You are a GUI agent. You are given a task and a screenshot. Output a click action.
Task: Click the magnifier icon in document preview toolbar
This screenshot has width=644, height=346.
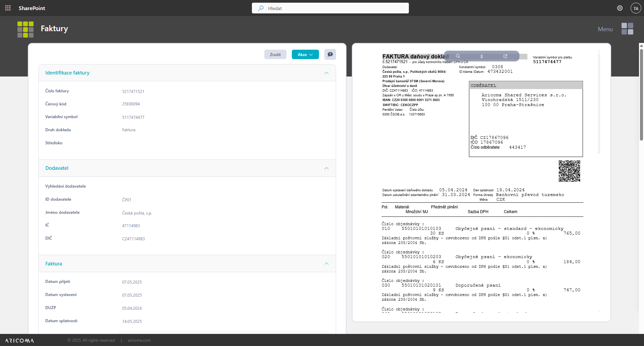[458, 56]
